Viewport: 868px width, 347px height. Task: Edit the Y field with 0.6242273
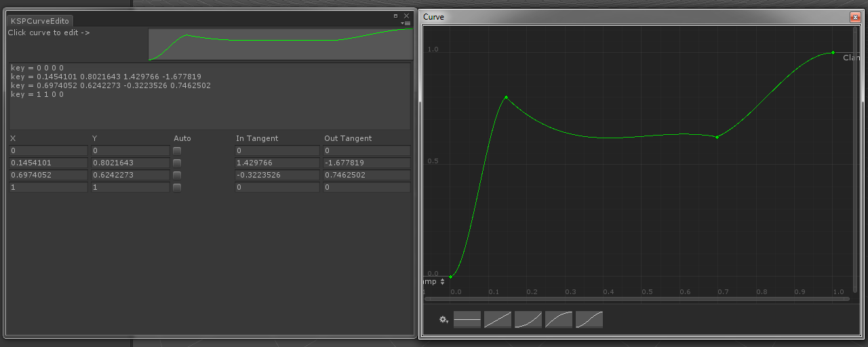130,175
